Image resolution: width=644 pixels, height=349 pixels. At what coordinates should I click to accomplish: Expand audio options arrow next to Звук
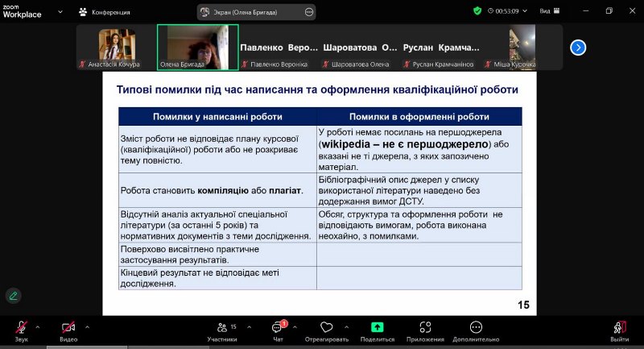point(38,327)
